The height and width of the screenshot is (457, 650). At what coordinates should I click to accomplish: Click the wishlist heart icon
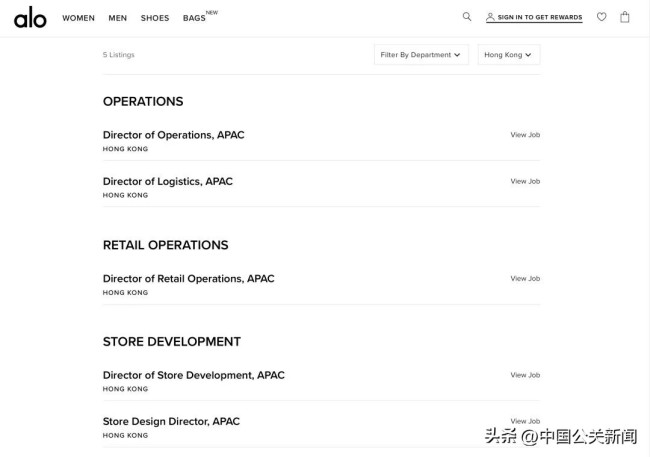[x=601, y=17]
